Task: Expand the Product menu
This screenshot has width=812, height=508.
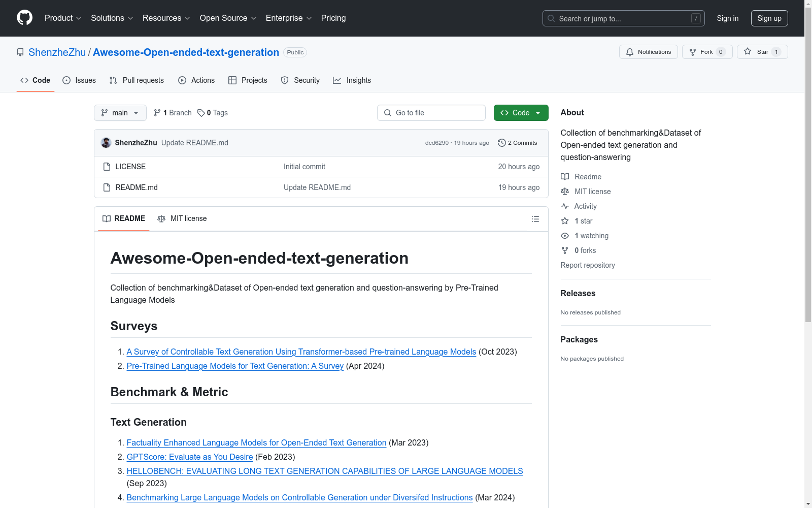Action: click(63, 18)
